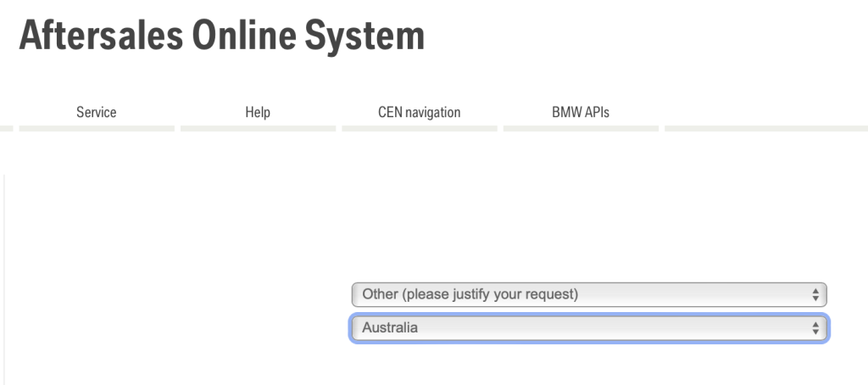
Task: Click the underline bar beneath BMW APIs
Action: pos(580,129)
